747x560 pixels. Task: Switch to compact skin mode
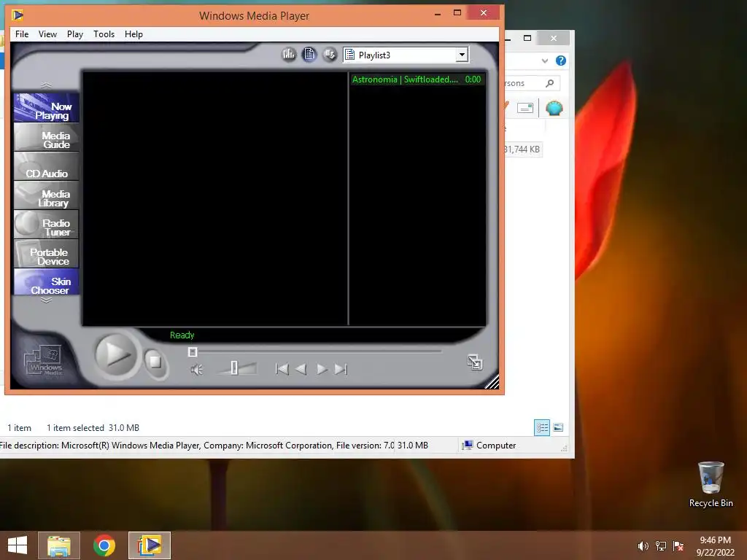pyautogui.click(x=474, y=362)
